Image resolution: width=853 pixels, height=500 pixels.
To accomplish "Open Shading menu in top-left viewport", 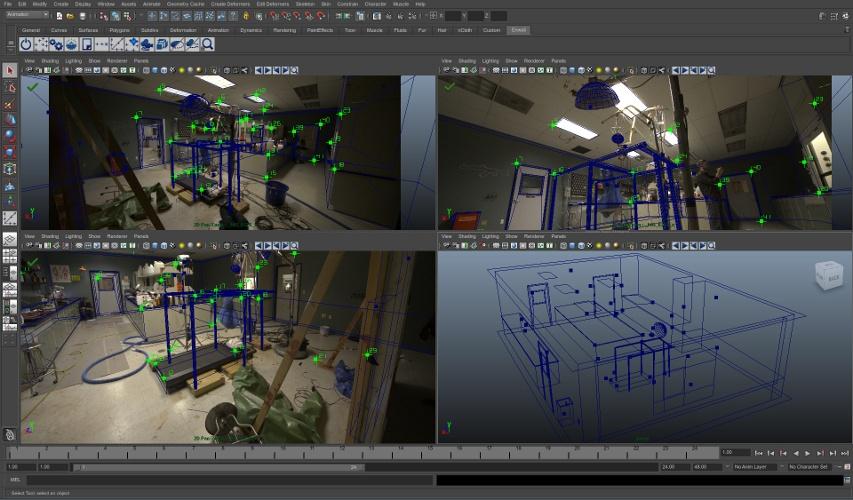I will tap(50, 61).
